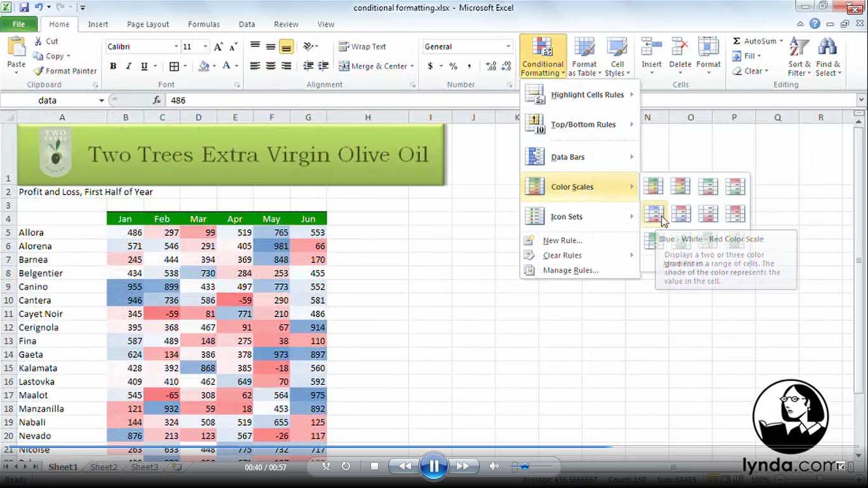
Task: Decrease indent in Alignment group
Action: click(308, 66)
